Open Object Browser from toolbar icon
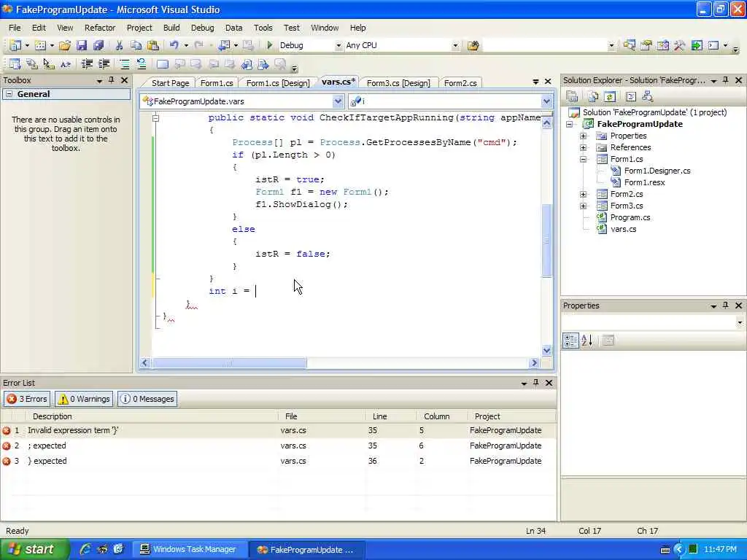 [662, 45]
